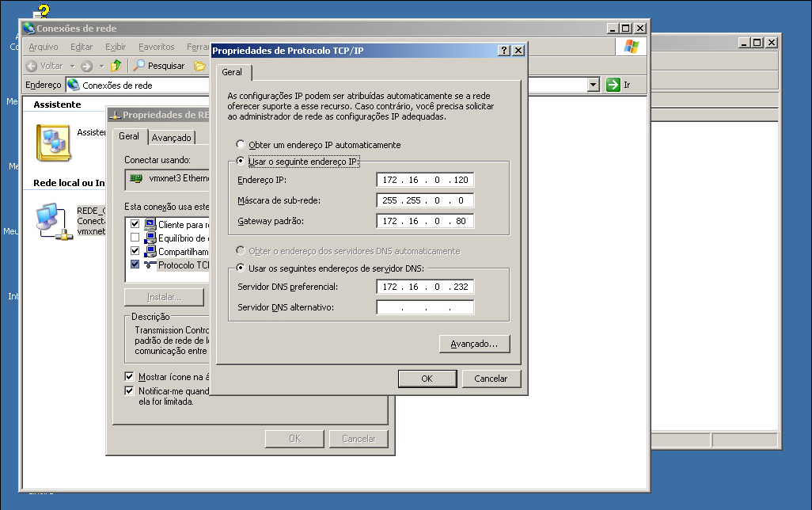
Task: Select the REDE local network connection icon
Action: coord(54,221)
